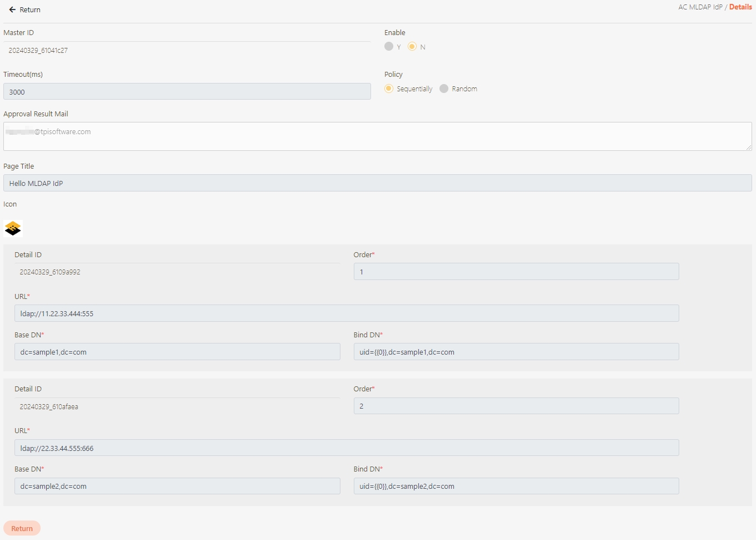Click Bind DN field for sample2
Viewport: 756px width, 540px height.
(x=516, y=486)
